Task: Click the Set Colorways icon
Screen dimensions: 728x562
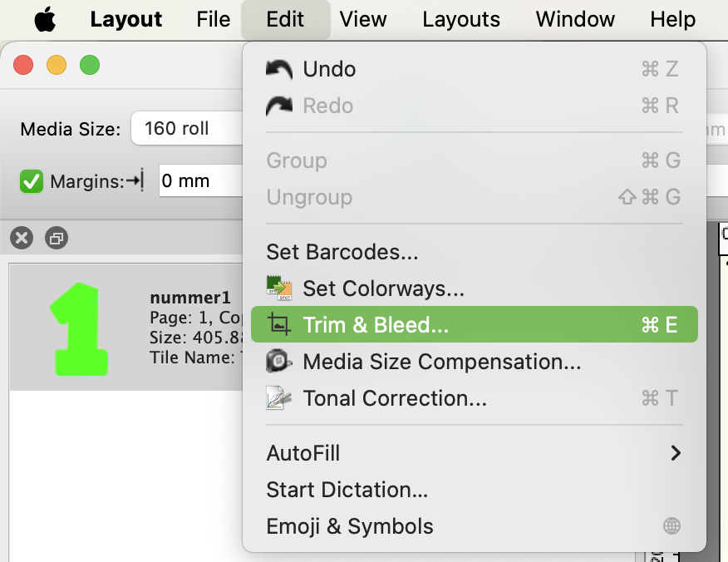Action: tap(279, 288)
